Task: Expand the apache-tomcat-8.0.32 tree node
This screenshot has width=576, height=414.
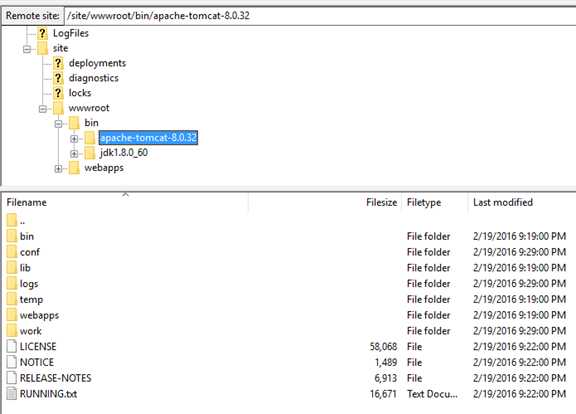Action: click(74, 139)
